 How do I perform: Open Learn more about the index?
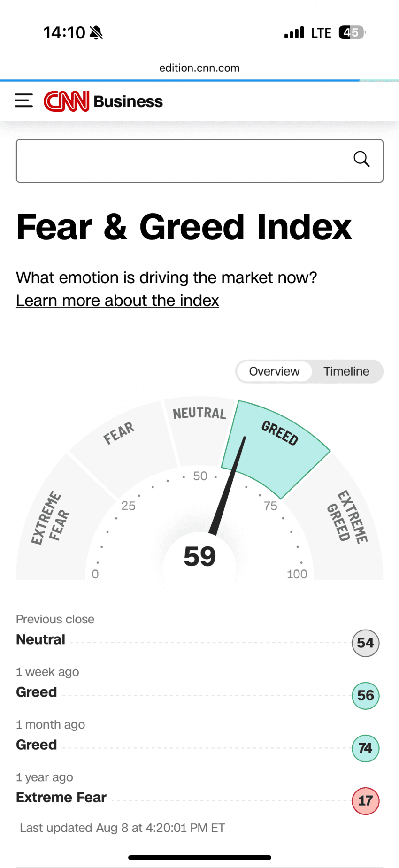tap(117, 300)
